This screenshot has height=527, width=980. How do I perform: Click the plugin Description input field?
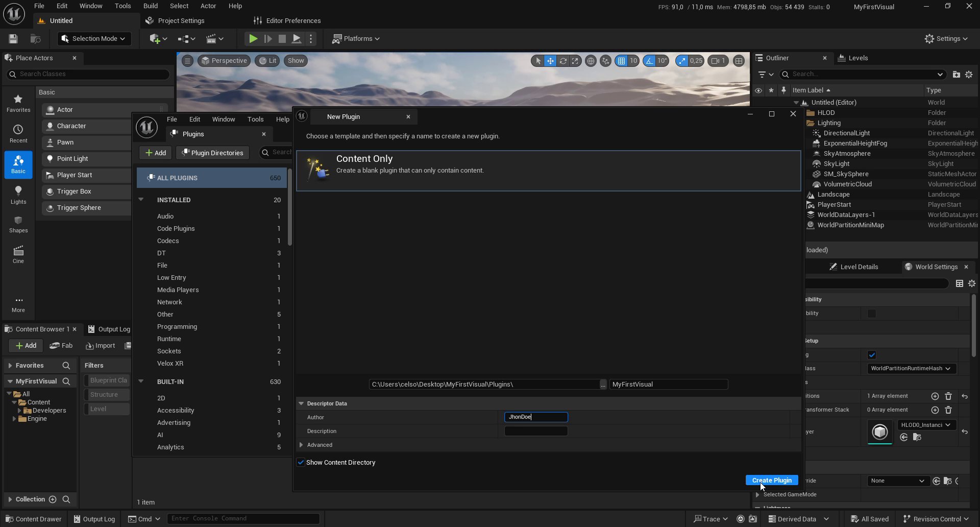click(536, 432)
